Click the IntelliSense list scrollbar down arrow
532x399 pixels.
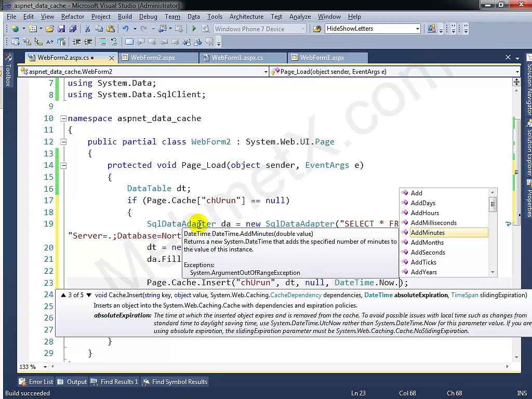click(493, 272)
